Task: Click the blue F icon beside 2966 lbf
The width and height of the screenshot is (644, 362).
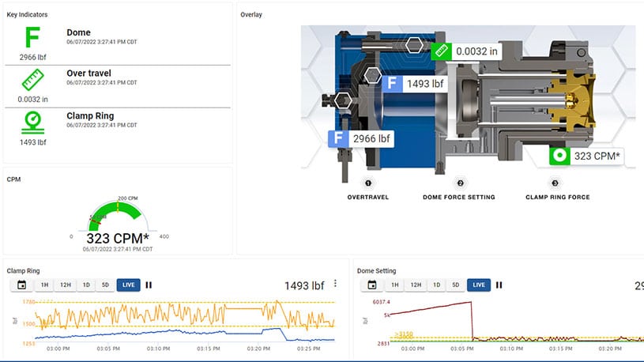Action: pos(339,139)
